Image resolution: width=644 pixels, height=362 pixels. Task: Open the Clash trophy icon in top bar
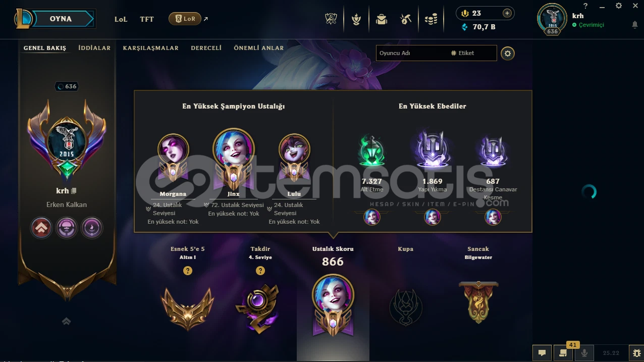point(331,19)
